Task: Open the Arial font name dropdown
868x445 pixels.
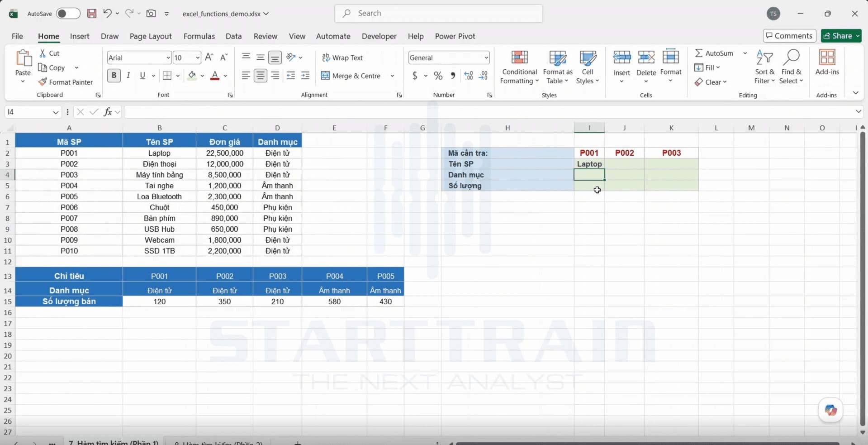Action: coord(168,57)
